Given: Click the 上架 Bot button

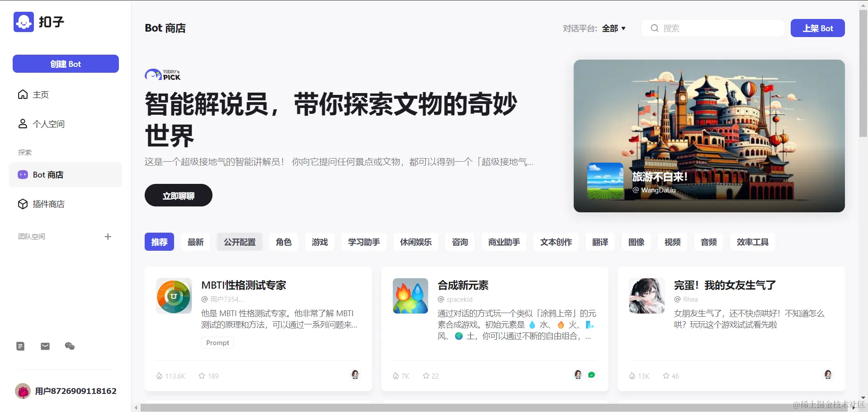Looking at the screenshot, I should tap(818, 28).
